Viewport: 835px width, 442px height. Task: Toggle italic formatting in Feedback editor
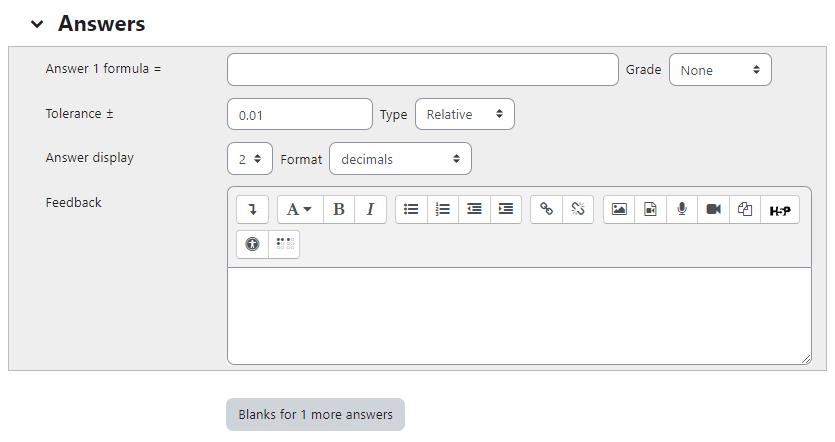[x=370, y=209]
